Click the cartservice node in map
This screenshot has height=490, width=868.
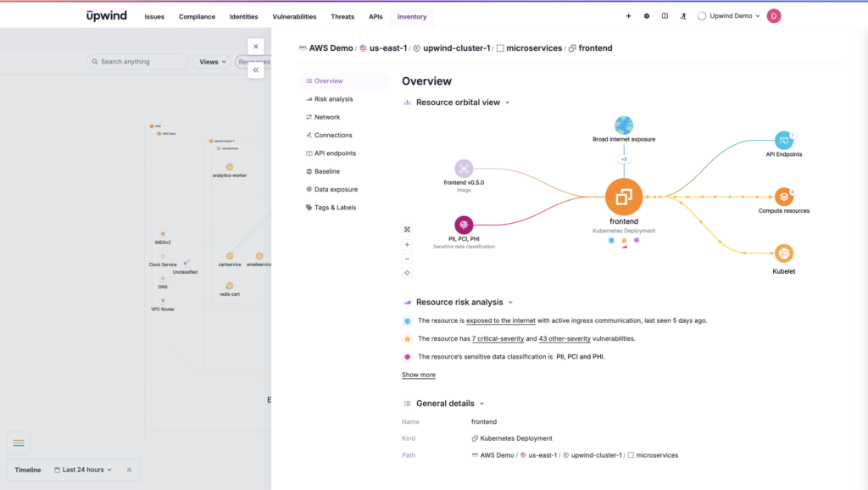pyautogui.click(x=229, y=256)
